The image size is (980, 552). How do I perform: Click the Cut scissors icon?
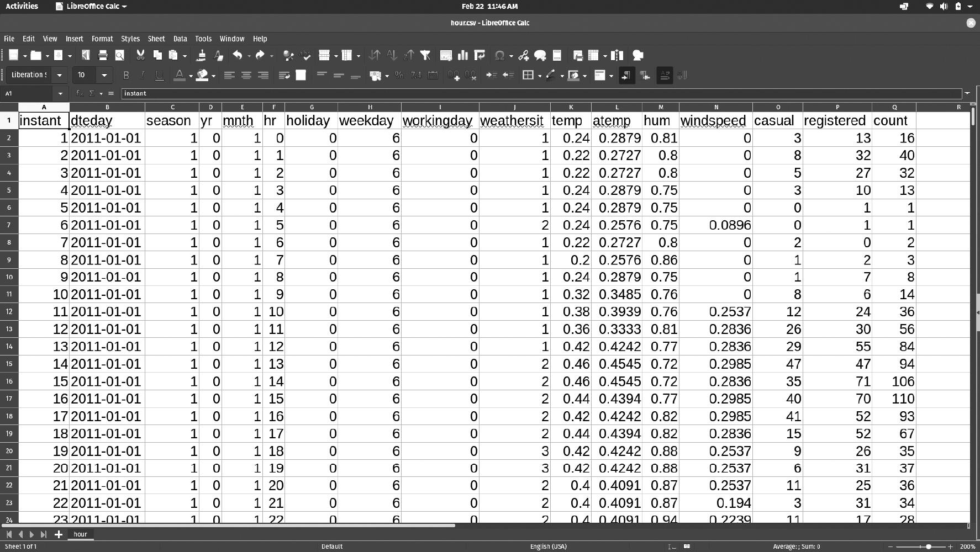[140, 55]
